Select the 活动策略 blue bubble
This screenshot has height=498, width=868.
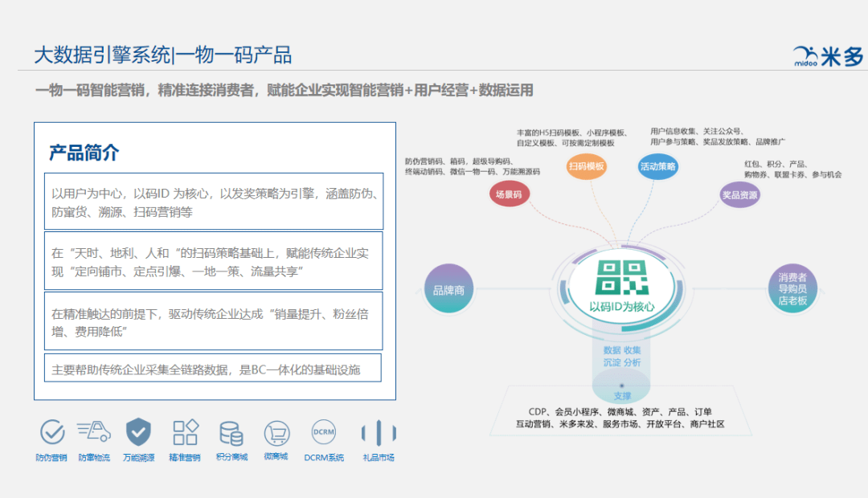coord(657,166)
